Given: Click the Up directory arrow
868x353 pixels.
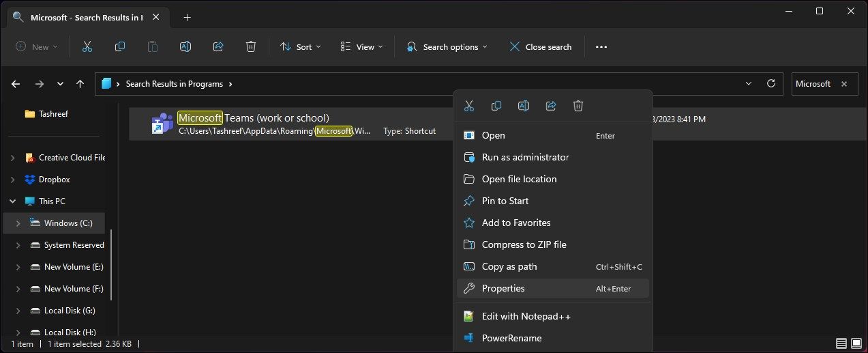Looking at the screenshot, I should tap(80, 84).
